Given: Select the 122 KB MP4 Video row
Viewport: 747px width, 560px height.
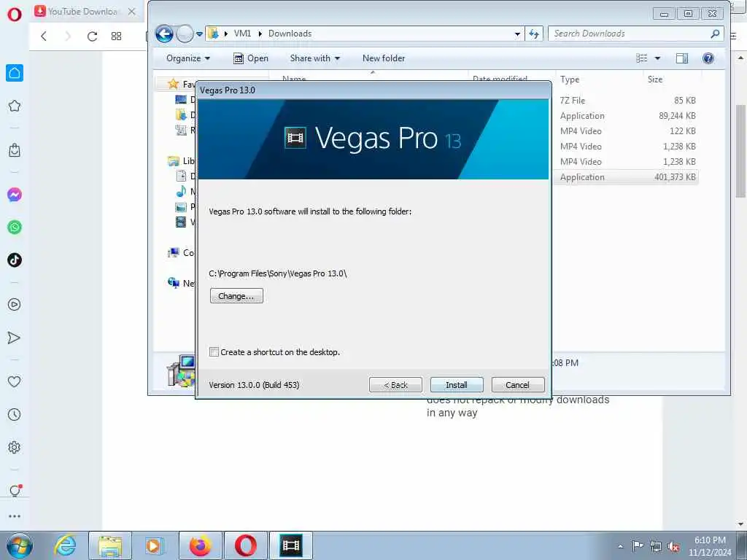Looking at the screenshot, I should pyautogui.click(x=627, y=131).
